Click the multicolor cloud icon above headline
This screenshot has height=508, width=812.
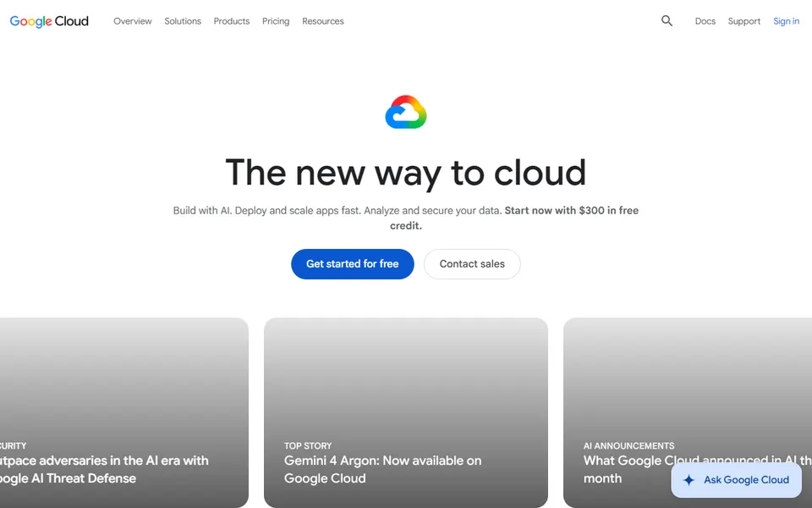tap(406, 112)
